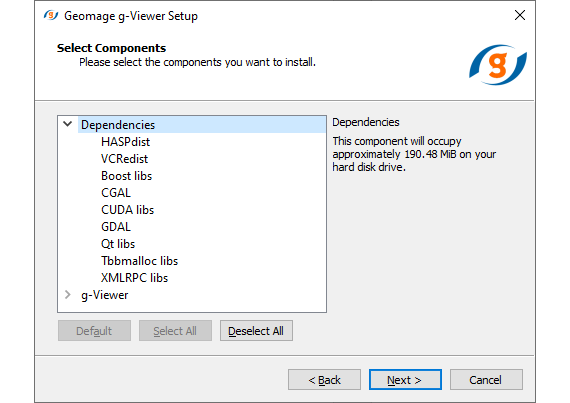Select the GDAL component
Image resolution: width=570 pixels, height=403 pixels.
click(x=116, y=227)
